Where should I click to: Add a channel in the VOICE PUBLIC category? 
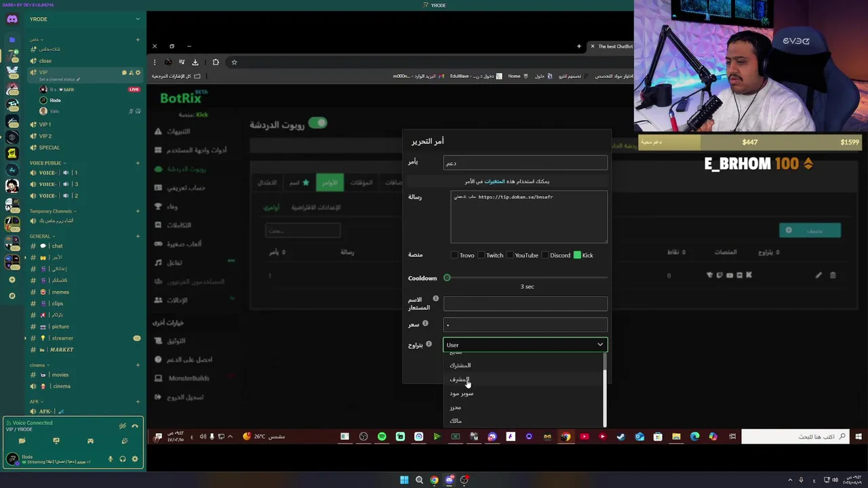point(138,163)
